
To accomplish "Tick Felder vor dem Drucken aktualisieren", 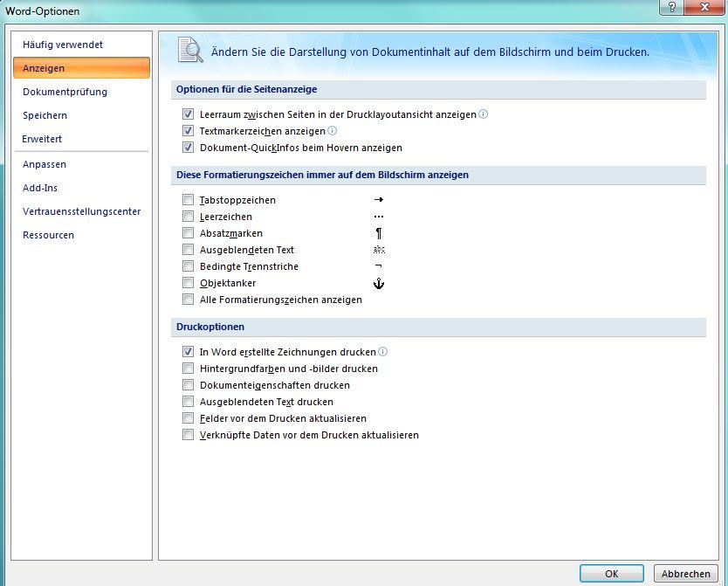I will [188, 418].
